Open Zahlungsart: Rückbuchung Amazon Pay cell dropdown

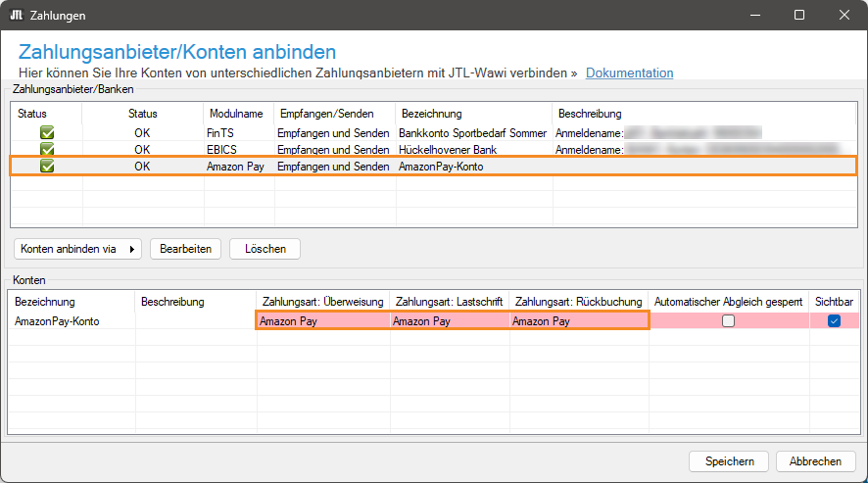578,320
